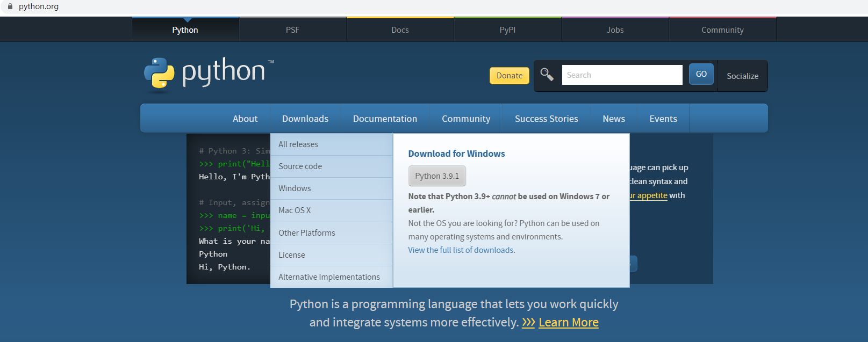Open the PSF top tab
The image size is (868, 342).
point(292,30)
